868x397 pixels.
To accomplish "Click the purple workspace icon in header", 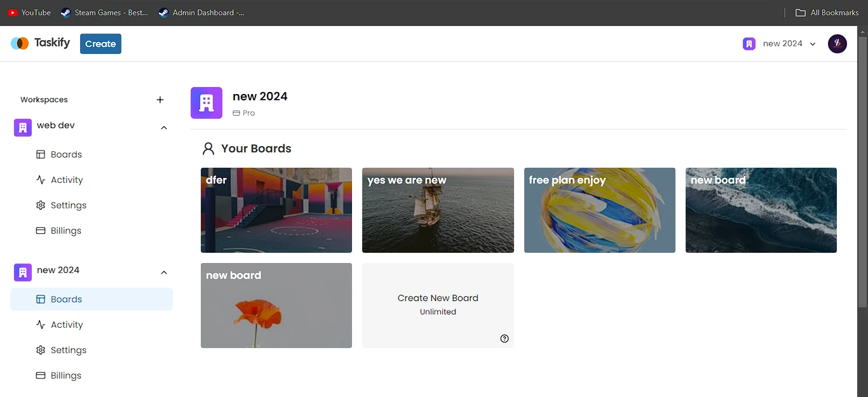I will point(749,44).
